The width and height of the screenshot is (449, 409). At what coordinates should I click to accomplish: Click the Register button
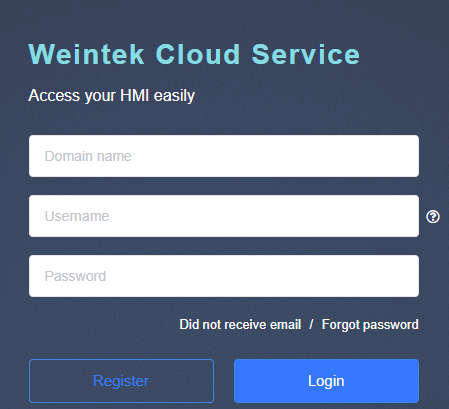coord(121,381)
